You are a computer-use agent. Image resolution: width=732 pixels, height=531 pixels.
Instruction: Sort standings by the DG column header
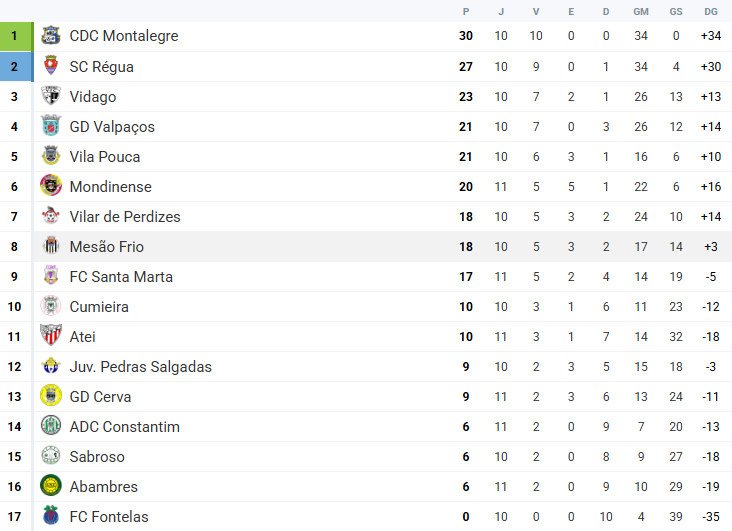tap(711, 11)
